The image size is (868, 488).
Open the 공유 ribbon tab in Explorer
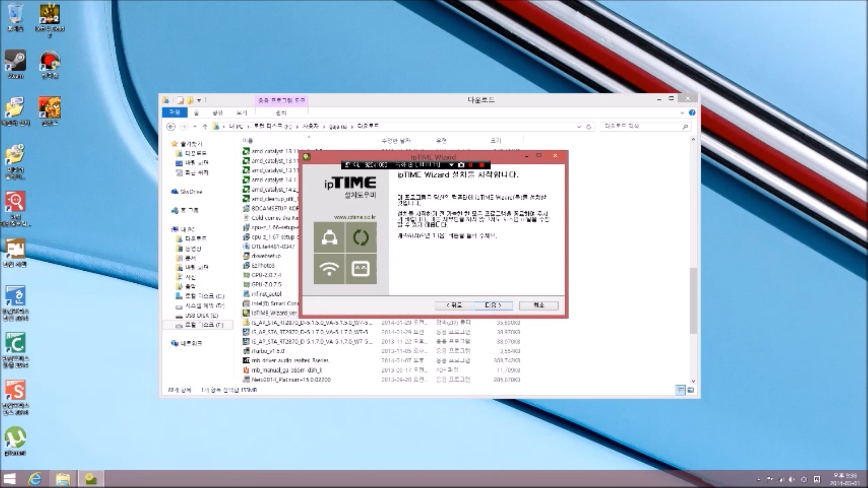point(218,113)
